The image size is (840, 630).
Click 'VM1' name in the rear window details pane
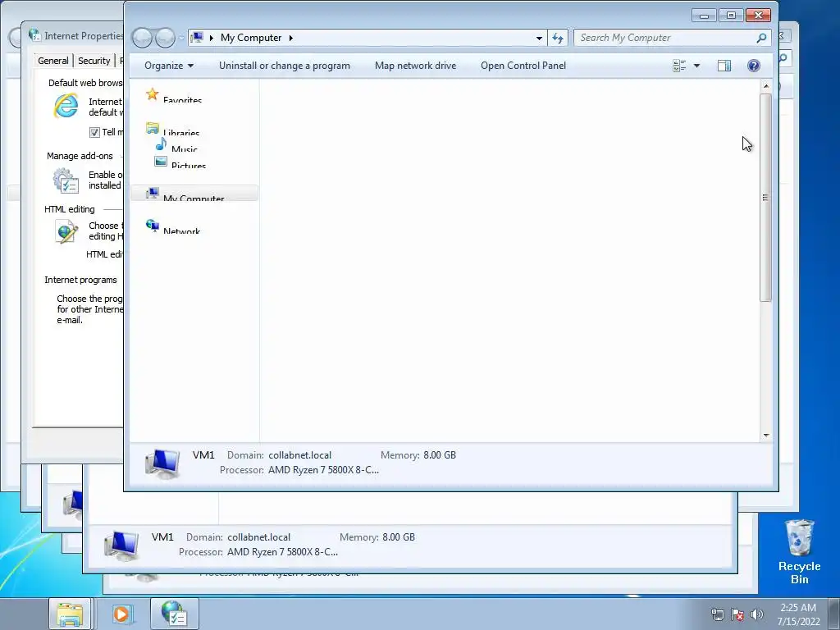[162, 536]
